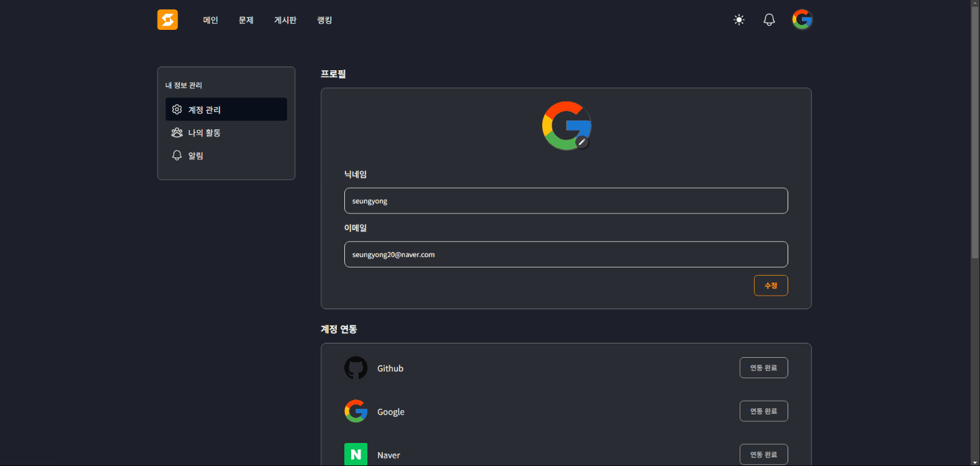Image resolution: width=980 pixels, height=466 pixels.
Task: Click the pencil edit icon on profile picture
Action: coord(582,142)
